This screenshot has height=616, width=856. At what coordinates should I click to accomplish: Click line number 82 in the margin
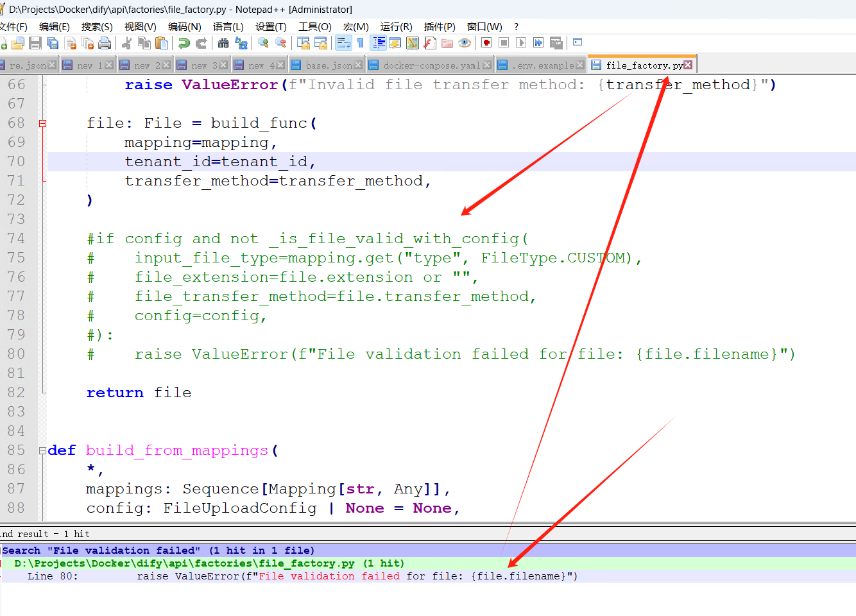(16, 393)
